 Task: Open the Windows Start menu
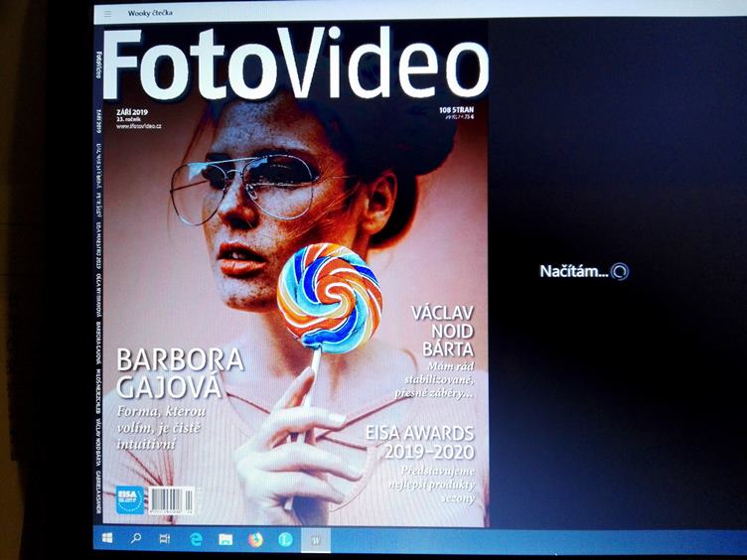click(x=107, y=538)
